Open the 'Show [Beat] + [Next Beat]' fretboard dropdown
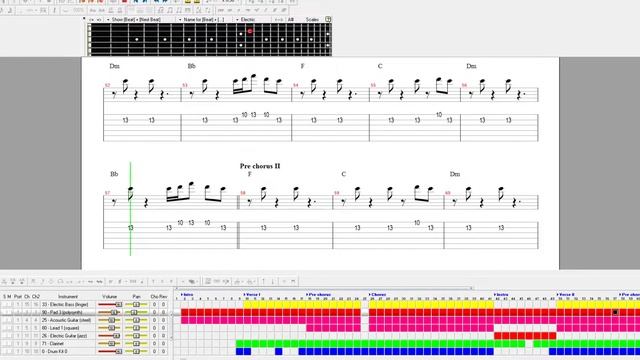This screenshot has width=640, height=360. 135,19
